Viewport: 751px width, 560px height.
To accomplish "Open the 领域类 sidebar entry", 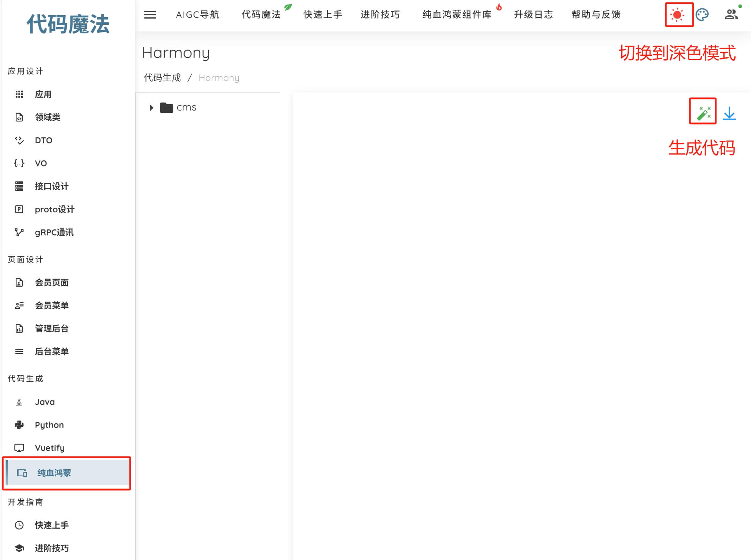I will tap(47, 117).
